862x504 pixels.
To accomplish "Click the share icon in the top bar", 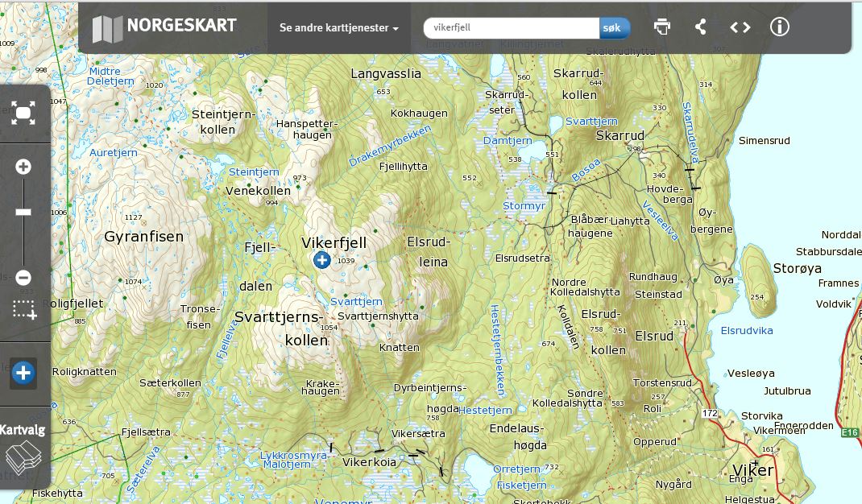I will click(x=700, y=27).
